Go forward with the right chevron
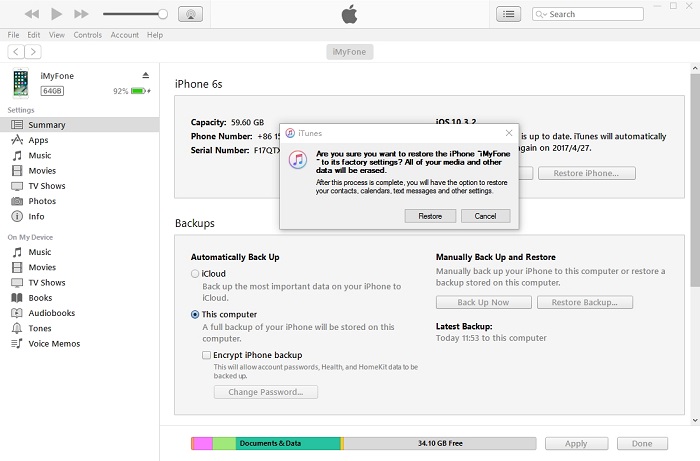This screenshot has height=461, width=700. 33,52
